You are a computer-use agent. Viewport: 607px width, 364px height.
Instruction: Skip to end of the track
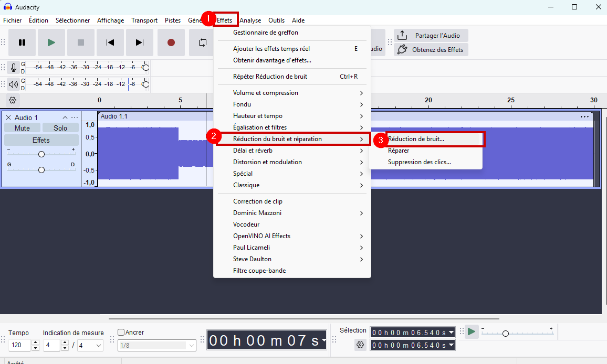pos(140,42)
